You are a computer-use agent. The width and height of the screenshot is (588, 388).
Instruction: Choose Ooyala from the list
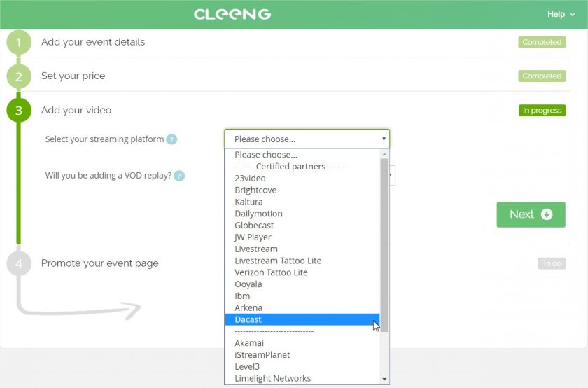(302, 284)
